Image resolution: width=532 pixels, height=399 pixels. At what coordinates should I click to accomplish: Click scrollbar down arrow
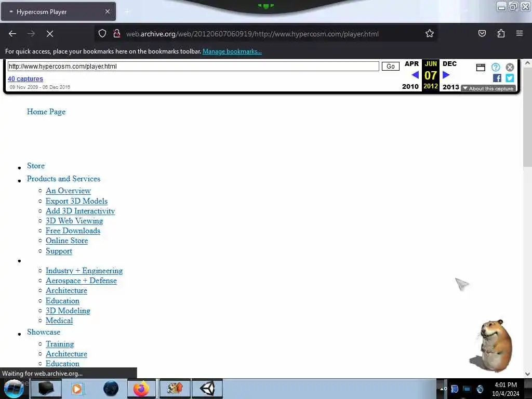pos(527,374)
